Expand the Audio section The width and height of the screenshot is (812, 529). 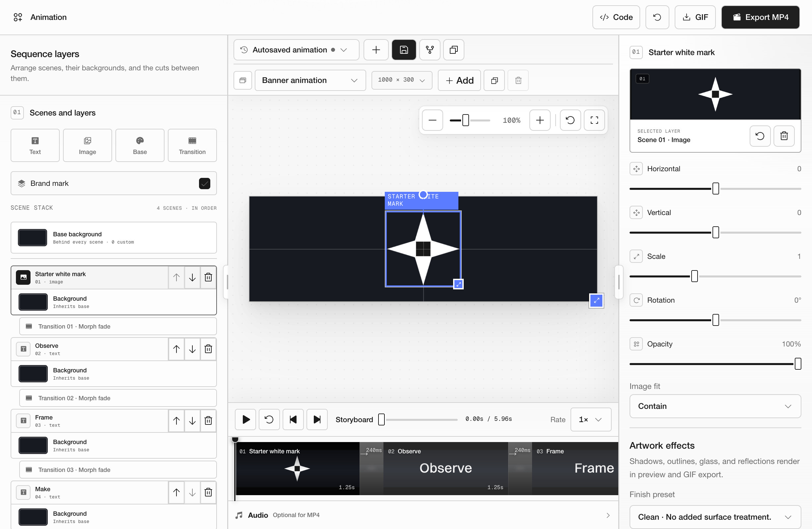tap(423, 515)
